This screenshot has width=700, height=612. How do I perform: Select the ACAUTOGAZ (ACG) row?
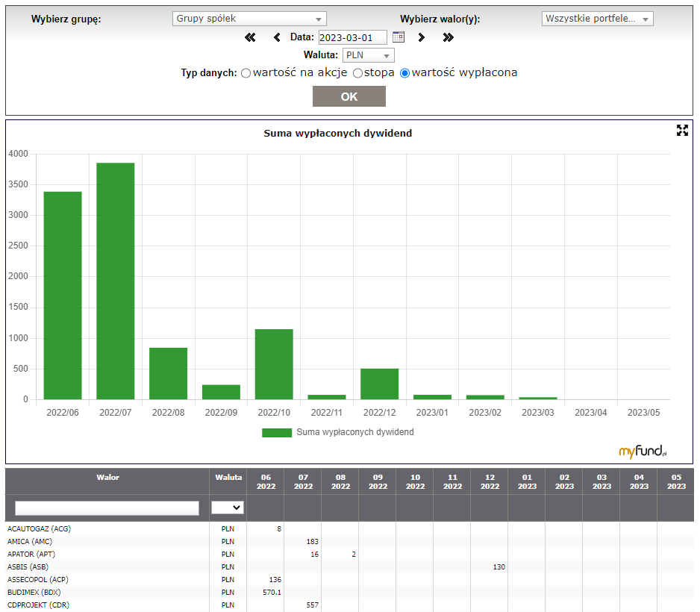pos(349,529)
